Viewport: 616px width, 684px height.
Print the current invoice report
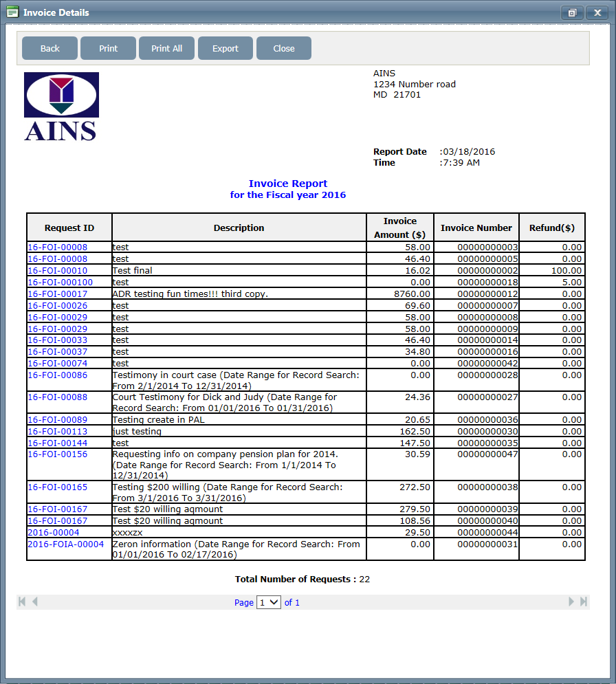(x=107, y=48)
